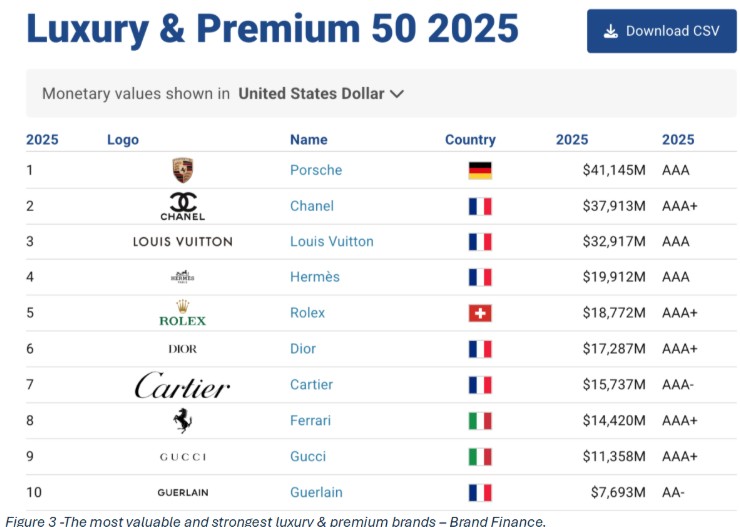Sort by the Name column header
This screenshot has height=527, width=740.
[309, 140]
